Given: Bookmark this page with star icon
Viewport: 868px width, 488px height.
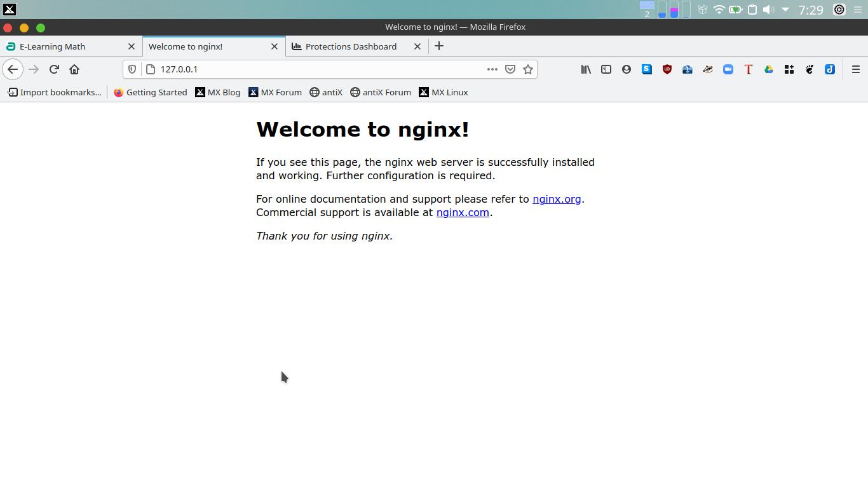Looking at the screenshot, I should pos(527,69).
